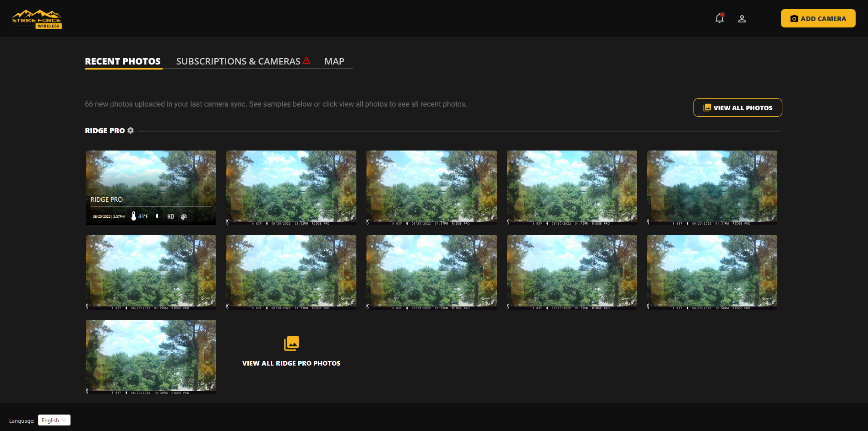Click the Add Camera button
Screen dimensions: 868x431
[x=818, y=19]
